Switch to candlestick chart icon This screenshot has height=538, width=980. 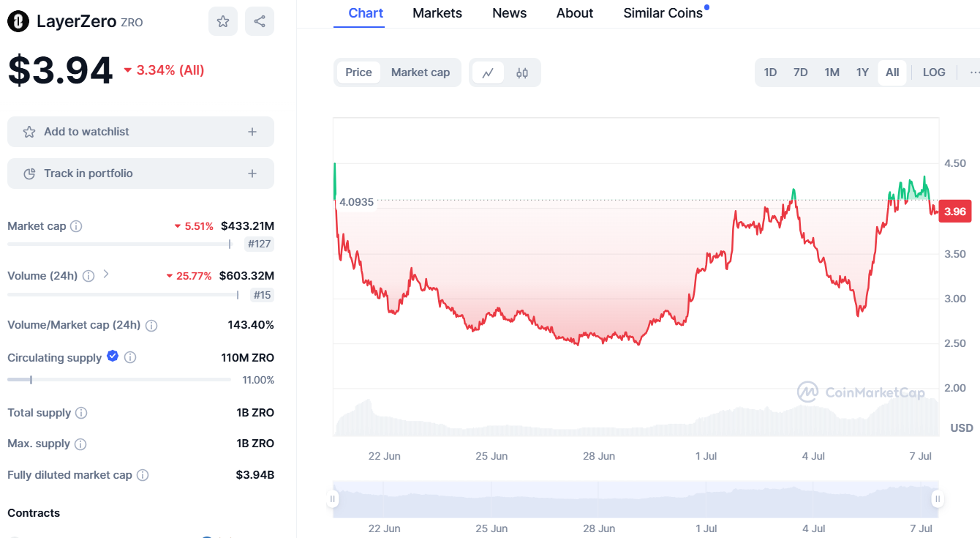coord(522,72)
